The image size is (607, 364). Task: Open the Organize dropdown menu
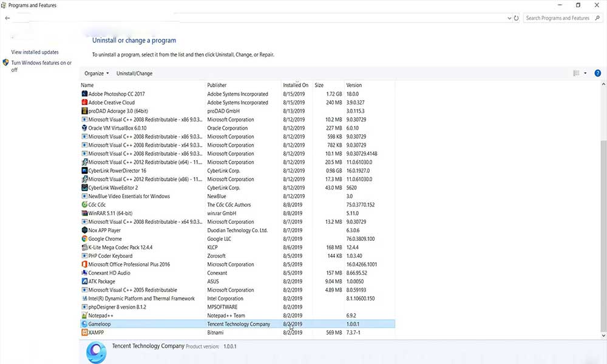click(x=97, y=73)
